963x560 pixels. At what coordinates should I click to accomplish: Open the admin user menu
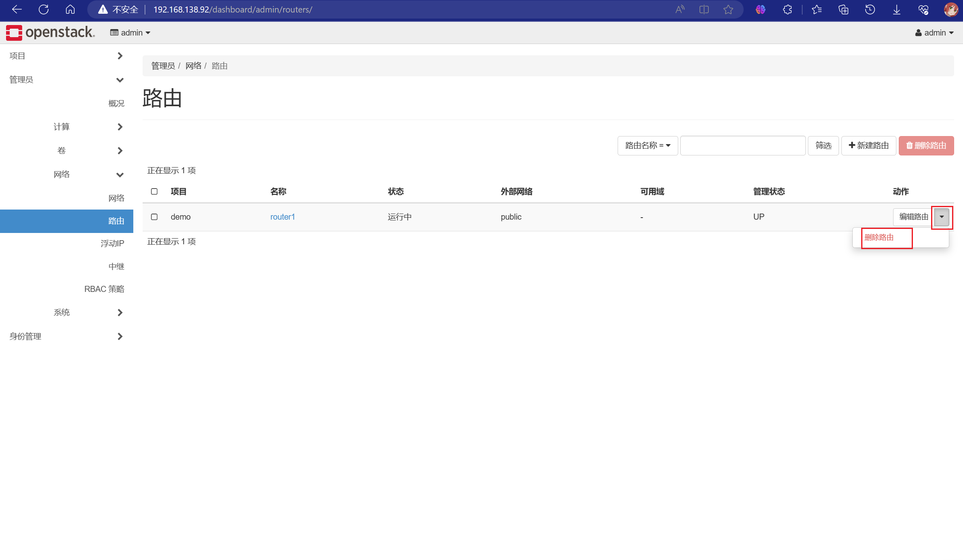(x=934, y=33)
